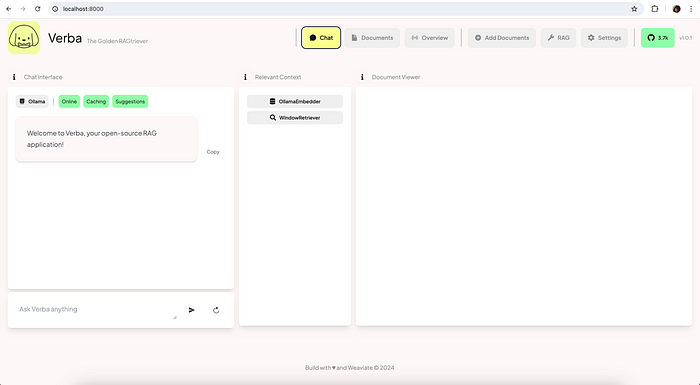Click the Document Viewer info icon
This screenshot has height=385, width=700.
click(362, 77)
